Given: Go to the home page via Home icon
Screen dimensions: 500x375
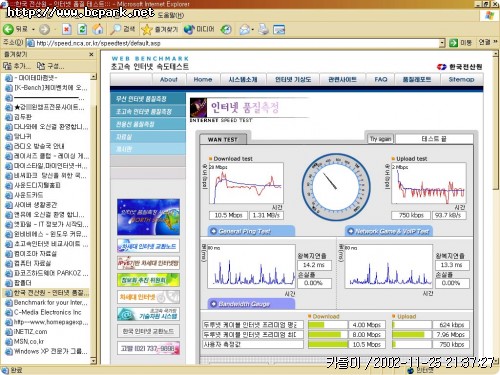Looking at the screenshot, I should coord(98,29).
